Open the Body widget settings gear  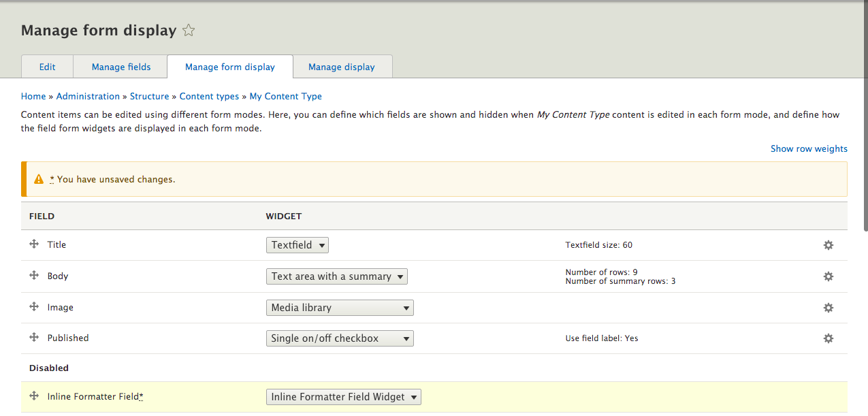click(828, 276)
